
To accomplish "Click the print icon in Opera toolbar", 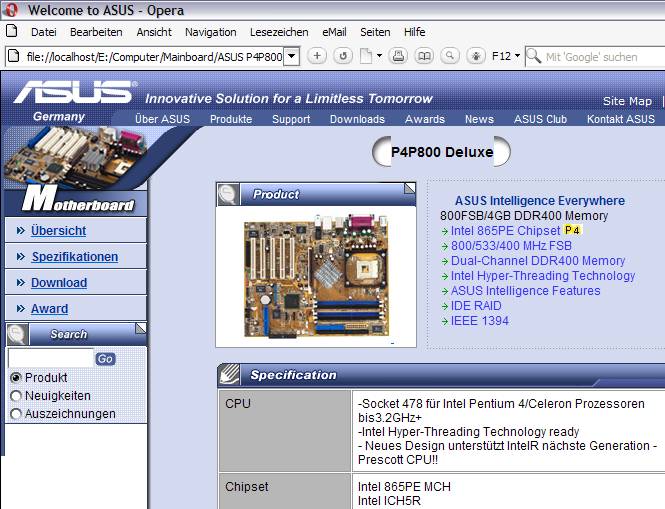I will coord(398,56).
